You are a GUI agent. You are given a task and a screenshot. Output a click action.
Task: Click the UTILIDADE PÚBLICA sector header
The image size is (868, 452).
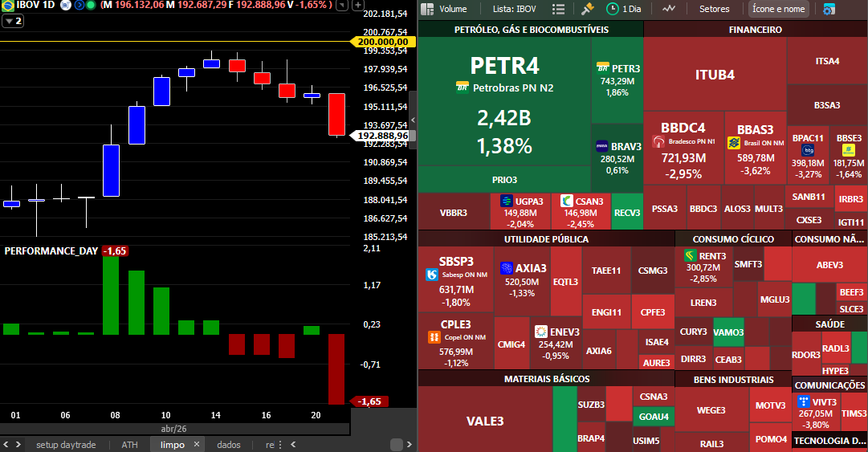546,239
